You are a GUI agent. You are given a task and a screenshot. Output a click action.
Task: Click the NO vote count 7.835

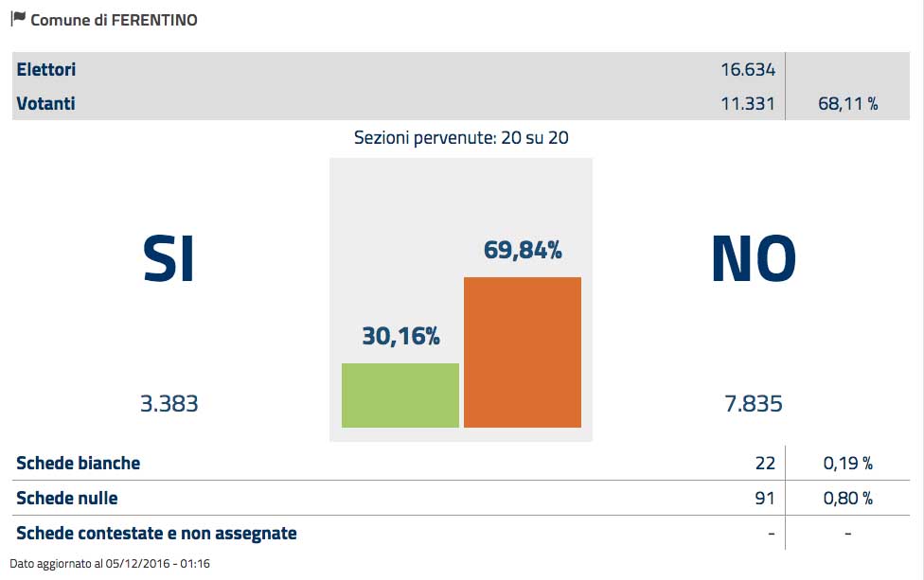(x=753, y=404)
